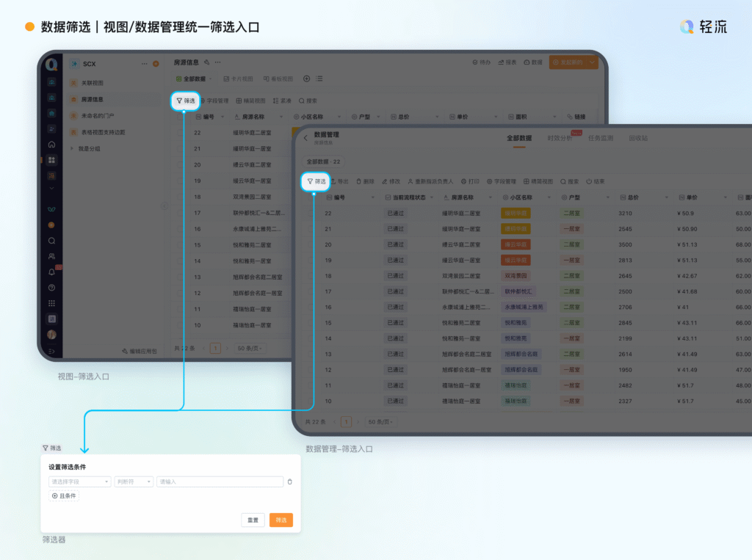
Task: Click 重新指派负责人 reassign icon
Action: [430, 181]
